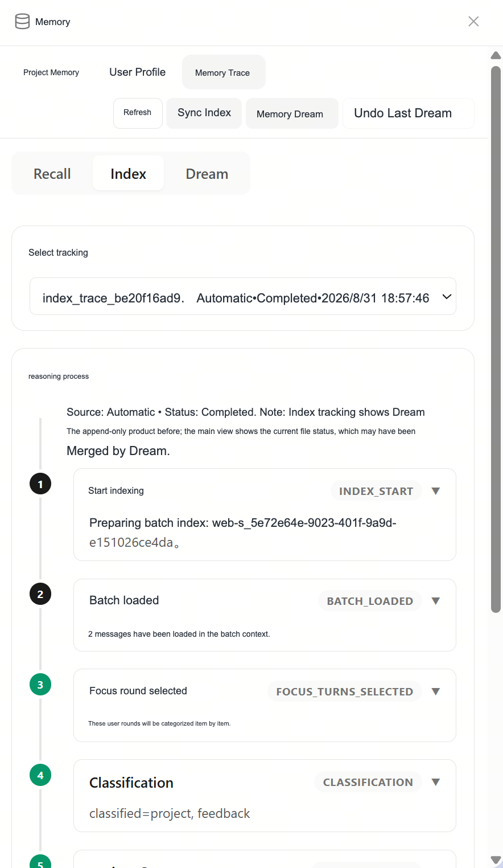The width and height of the screenshot is (503, 868).
Task: Click the INDEX_START tag
Action: (376, 491)
